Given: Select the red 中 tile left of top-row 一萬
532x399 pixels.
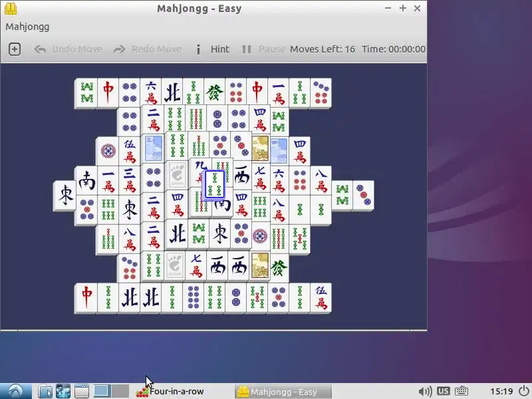Looking at the screenshot, I should tap(257, 92).
